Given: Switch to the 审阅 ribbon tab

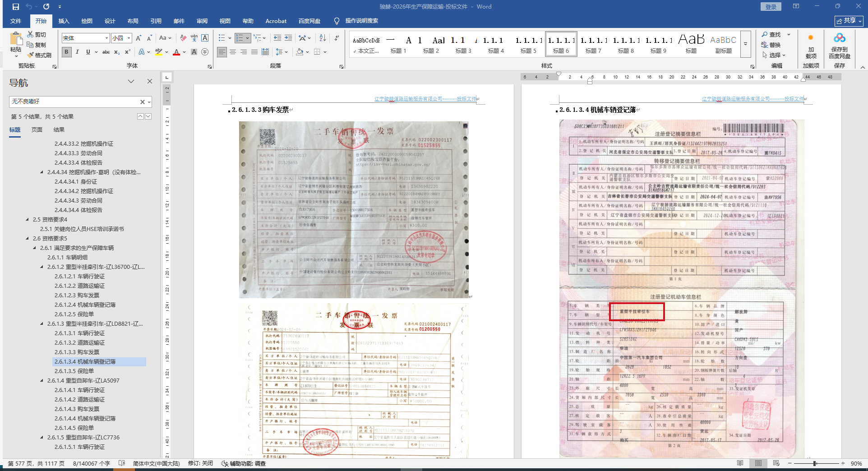Looking at the screenshot, I should [x=202, y=21].
